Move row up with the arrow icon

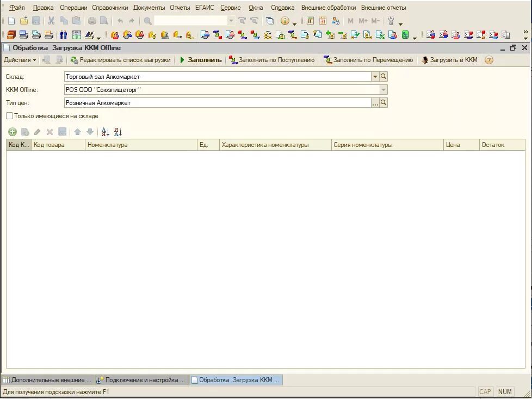click(x=77, y=132)
